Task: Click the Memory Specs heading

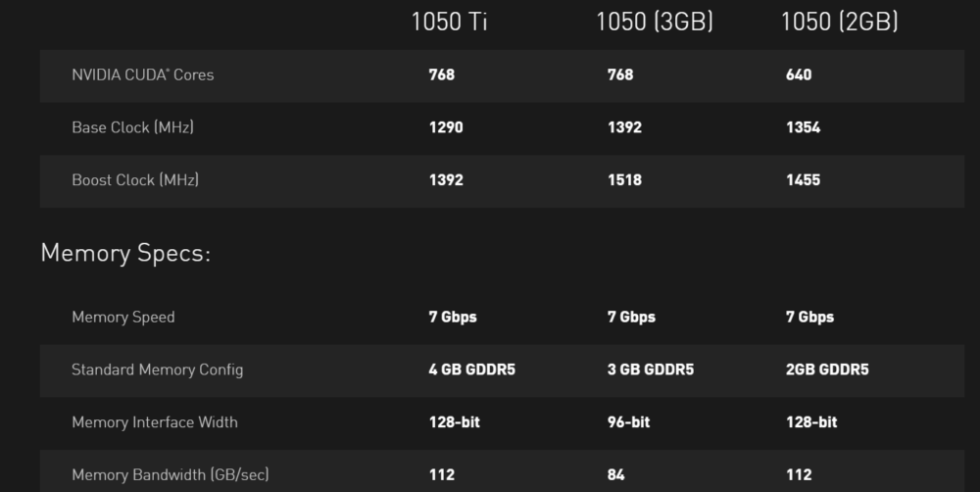Action: (x=125, y=253)
